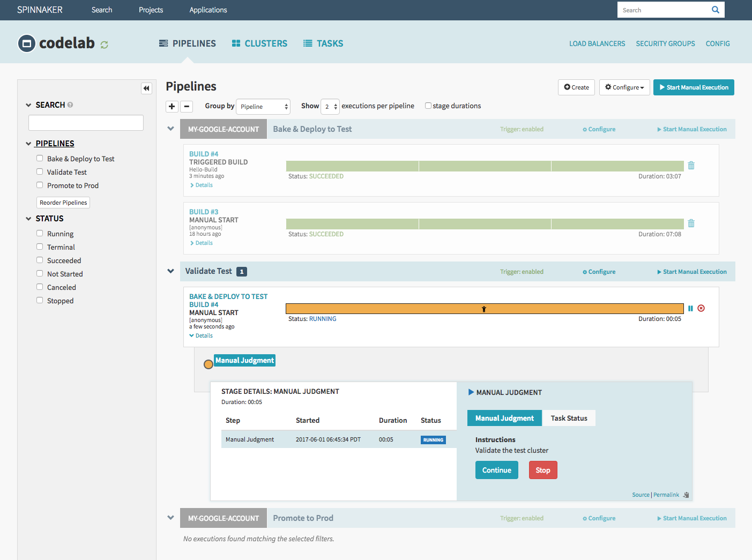Switch to the CLUSTERS tab

259,43
